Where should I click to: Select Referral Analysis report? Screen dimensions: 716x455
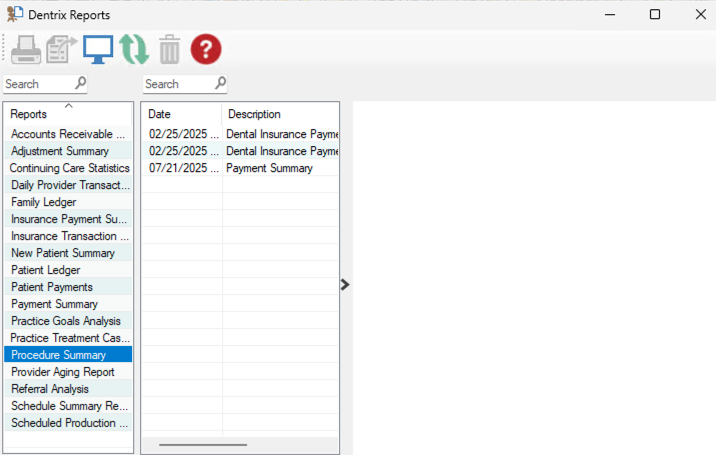point(68,389)
